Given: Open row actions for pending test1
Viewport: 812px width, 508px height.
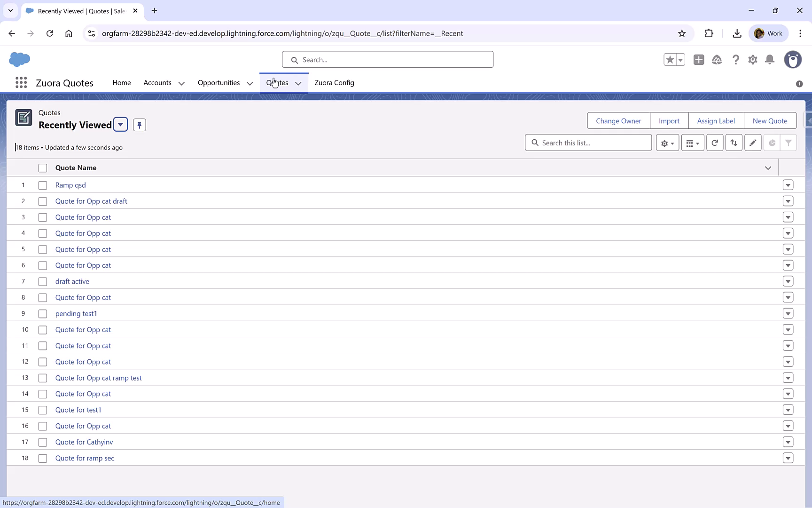Looking at the screenshot, I should click(x=788, y=313).
